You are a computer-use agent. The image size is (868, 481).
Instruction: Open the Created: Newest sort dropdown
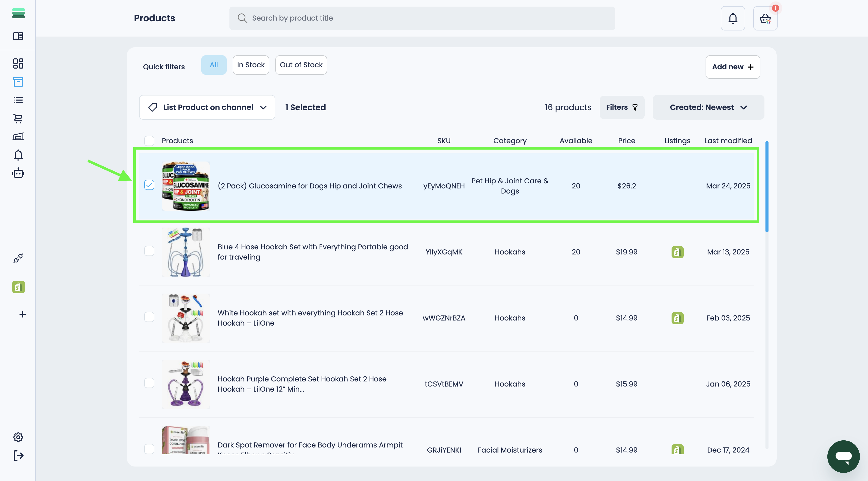708,107
